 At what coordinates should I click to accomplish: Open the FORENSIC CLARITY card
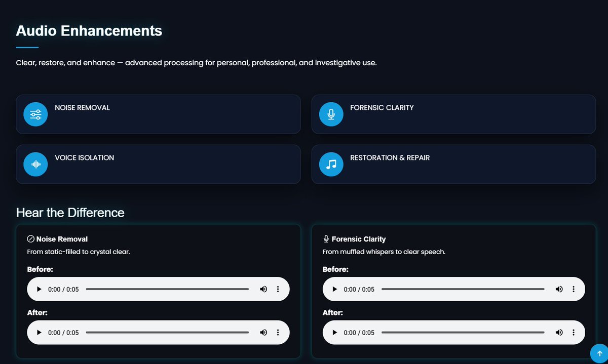point(453,114)
